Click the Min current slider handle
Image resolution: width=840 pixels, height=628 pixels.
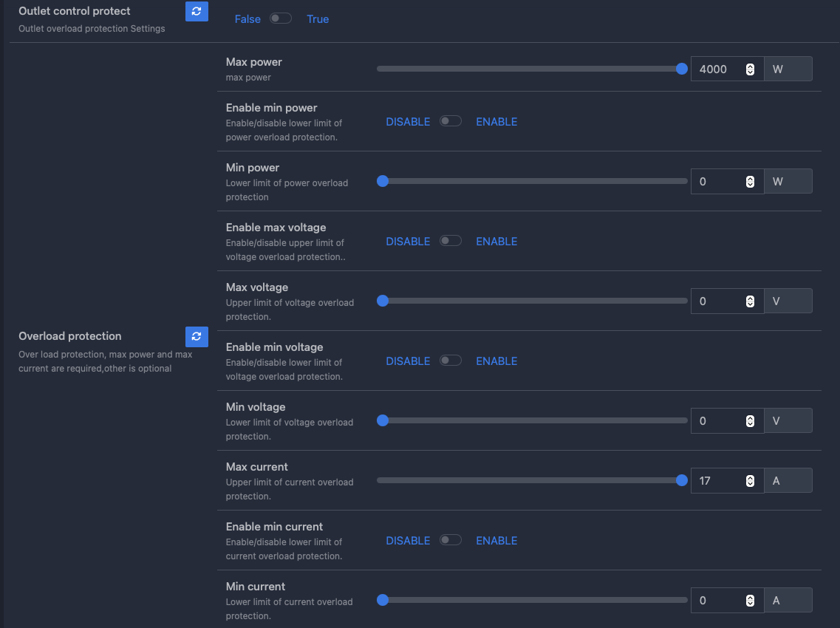pyautogui.click(x=383, y=600)
